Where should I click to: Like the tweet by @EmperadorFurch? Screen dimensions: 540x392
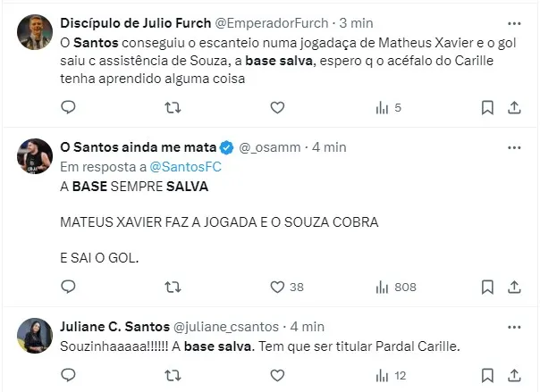(277, 107)
